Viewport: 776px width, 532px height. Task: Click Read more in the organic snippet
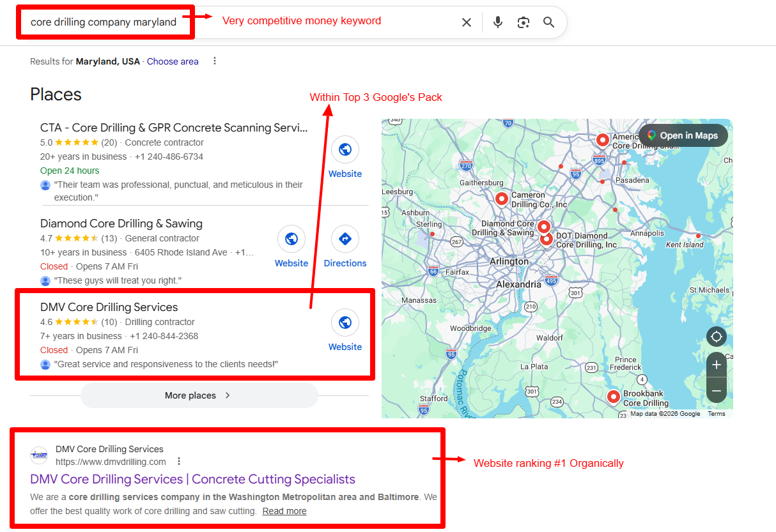(284, 511)
